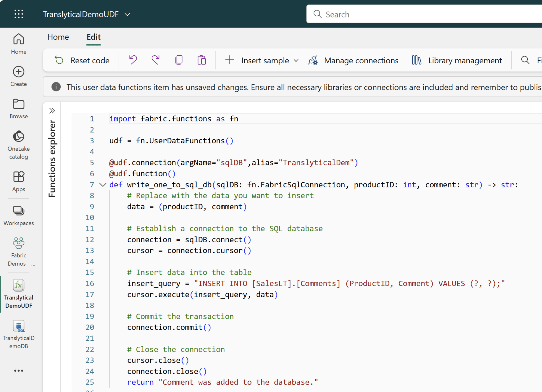
Task: Copy the code using the copy icon
Action: pos(179,60)
